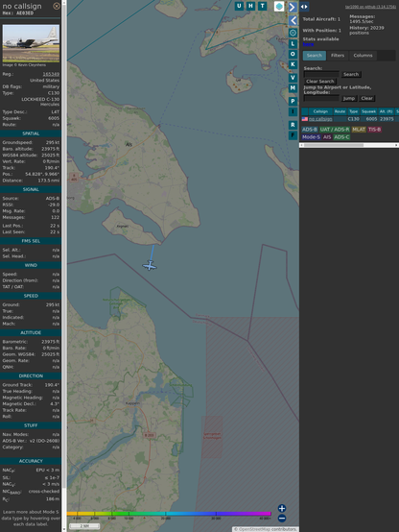Screen dimensions: 399x532
Task: Zoom in the map with plus button
Action: point(282,508)
